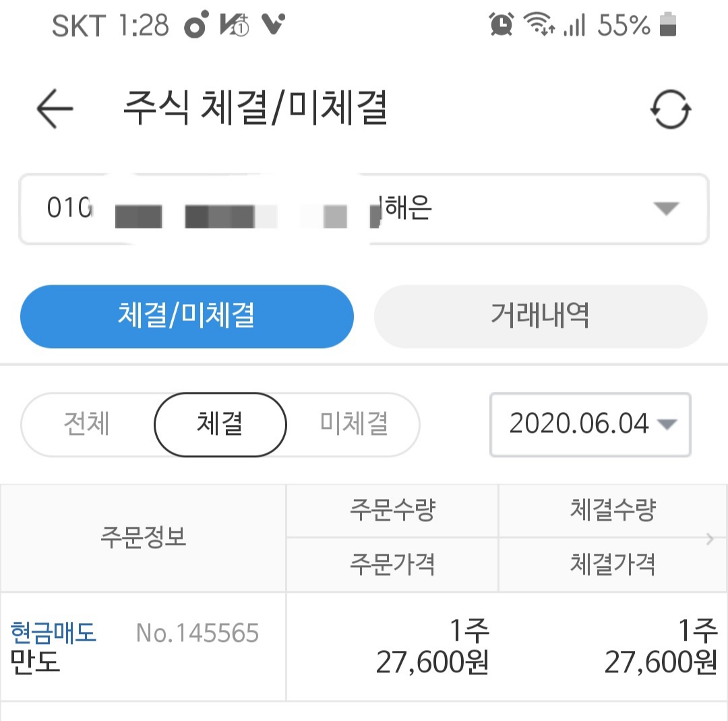728x721 pixels.
Task: Tap the refresh icon
Action: [670, 110]
